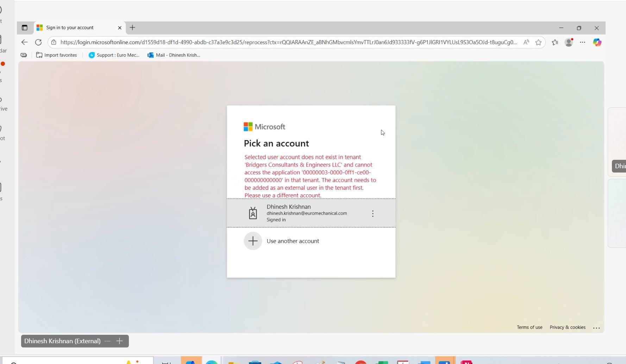This screenshot has width=626, height=364.
Task: Open the Settings and more ellipsis menu
Action: coord(583,42)
